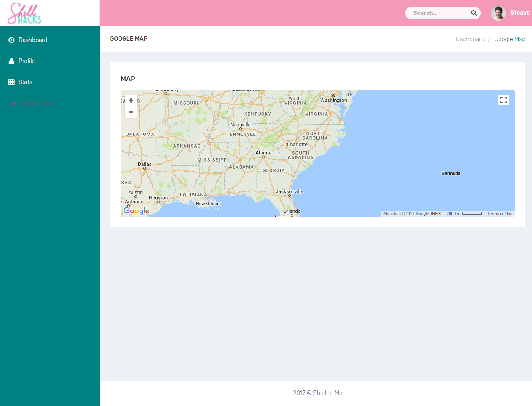
Task: Click the SOUTH CAROLINA state label
Action: (x=300, y=156)
